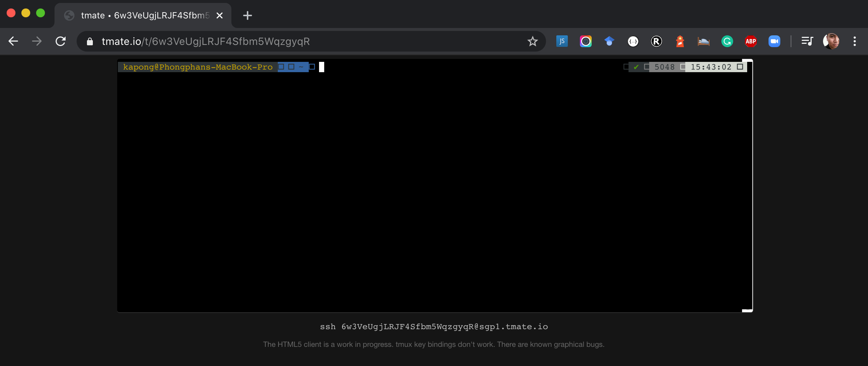Open Chrome's three-dot menu
Screen dimensions: 868x366
855,41
